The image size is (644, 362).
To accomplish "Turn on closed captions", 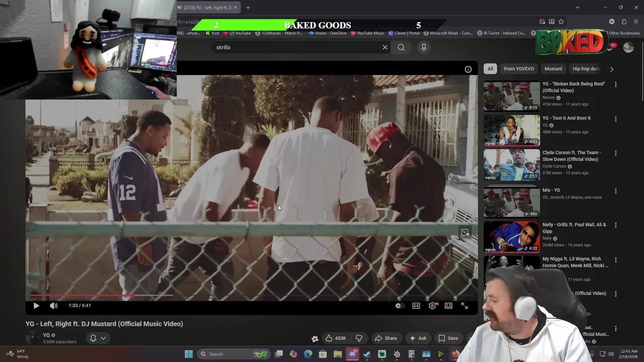I will click(x=416, y=305).
